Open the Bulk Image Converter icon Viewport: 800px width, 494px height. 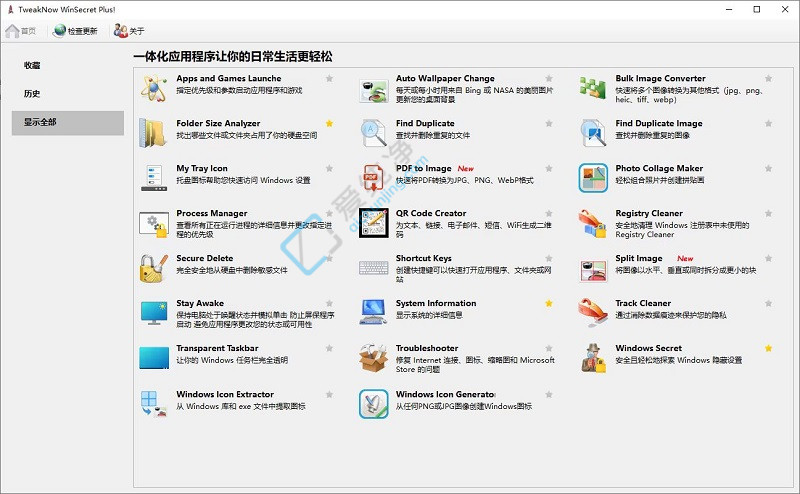pos(592,88)
